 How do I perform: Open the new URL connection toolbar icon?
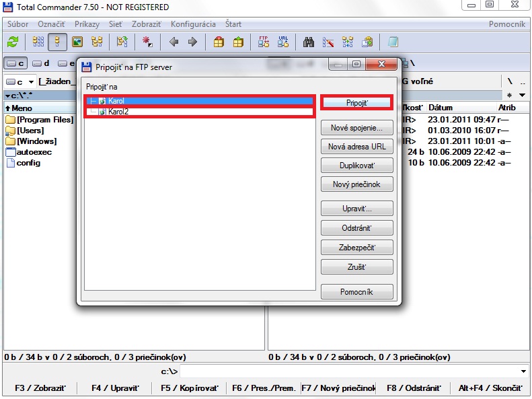coord(283,42)
